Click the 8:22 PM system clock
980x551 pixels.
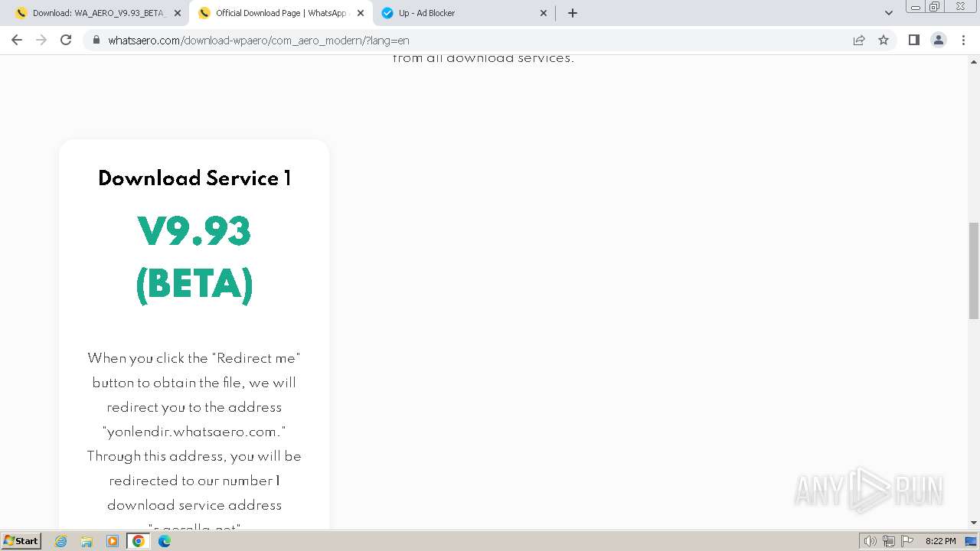pyautogui.click(x=941, y=541)
